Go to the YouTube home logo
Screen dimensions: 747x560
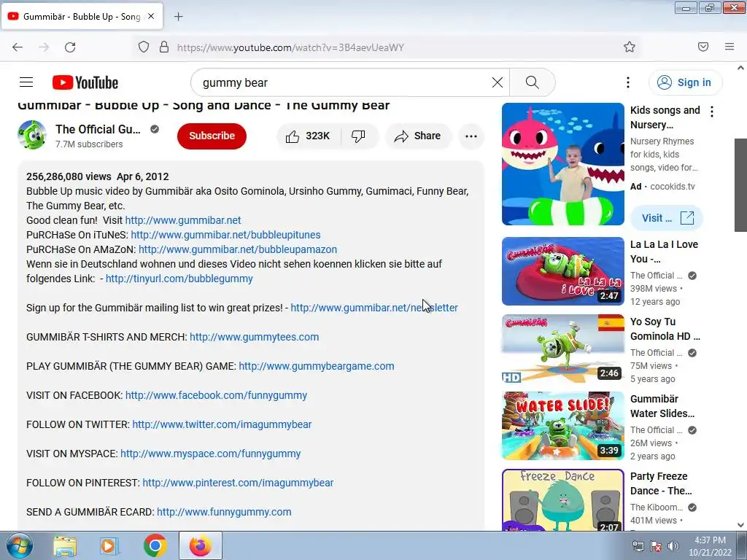coord(85,82)
